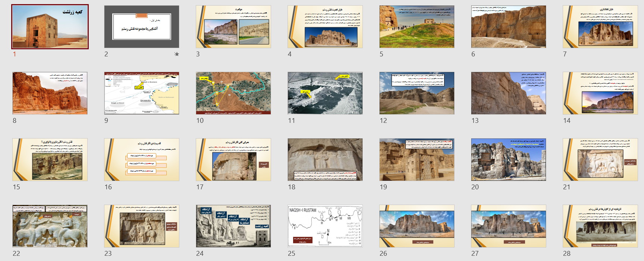Select slide 11 black-and-white aerial photo
Image resolution: width=644 pixels, height=261 pixels.
pyautogui.click(x=325, y=93)
